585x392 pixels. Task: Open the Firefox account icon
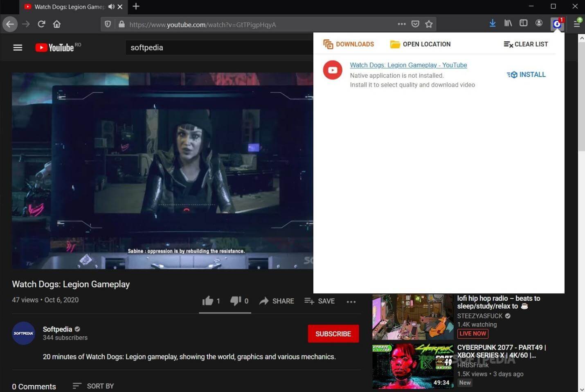point(539,23)
